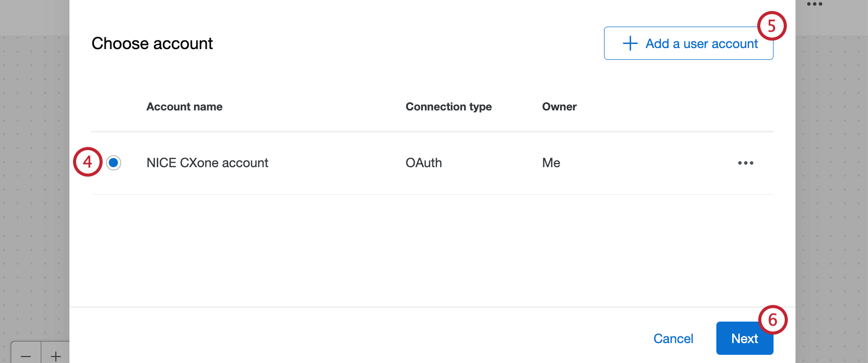Click the red step 4 marker

coord(88,162)
